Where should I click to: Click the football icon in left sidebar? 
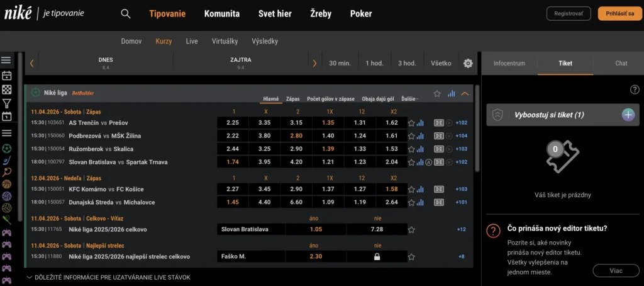[x=7, y=149]
